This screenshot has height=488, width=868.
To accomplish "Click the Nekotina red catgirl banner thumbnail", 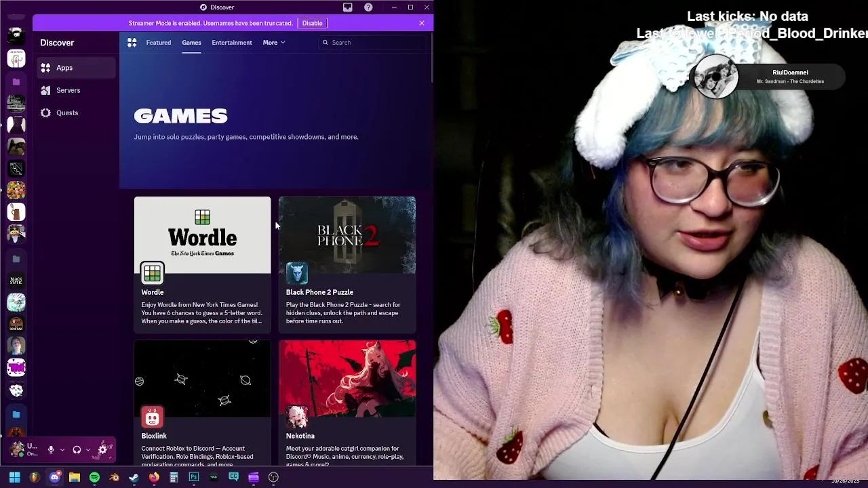I will [x=347, y=378].
